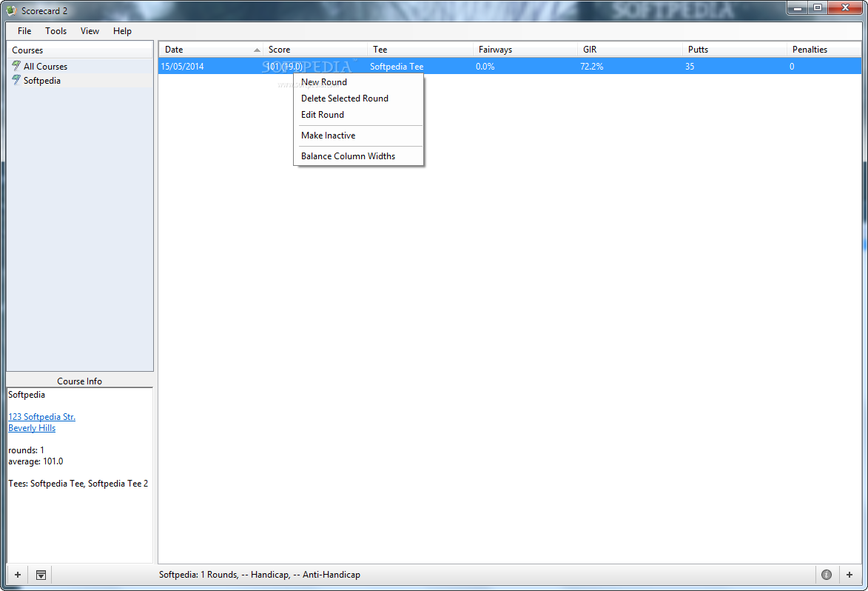
Task: Open the Tools menu
Action: (56, 31)
